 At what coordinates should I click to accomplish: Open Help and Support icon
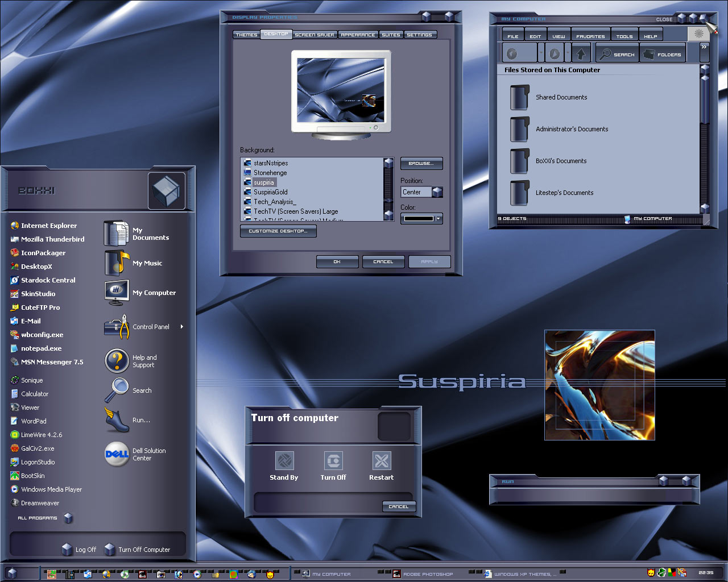117,361
